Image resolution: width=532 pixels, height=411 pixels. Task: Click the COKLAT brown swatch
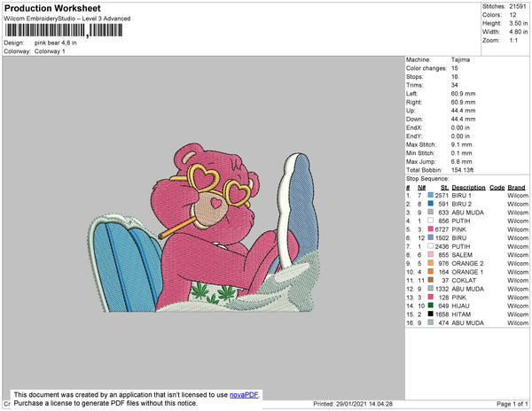click(x=431, y=280)
